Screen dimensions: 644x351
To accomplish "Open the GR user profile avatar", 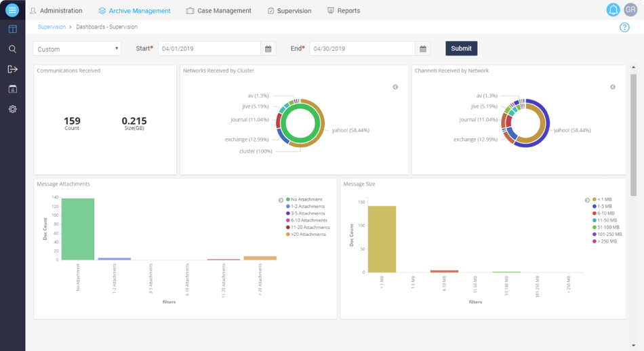I will pyautogui.click(x=630, y=10).
